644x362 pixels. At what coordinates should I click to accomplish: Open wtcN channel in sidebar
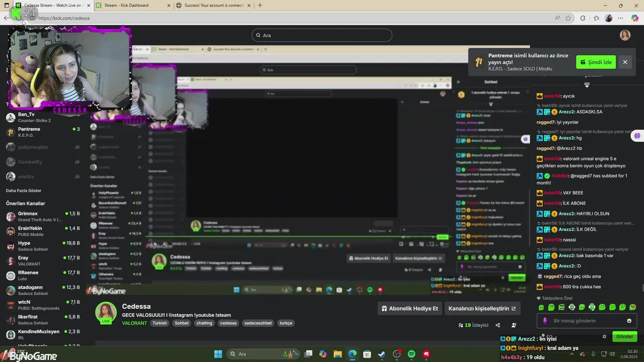pyautogui.click(x=43, y=305)
